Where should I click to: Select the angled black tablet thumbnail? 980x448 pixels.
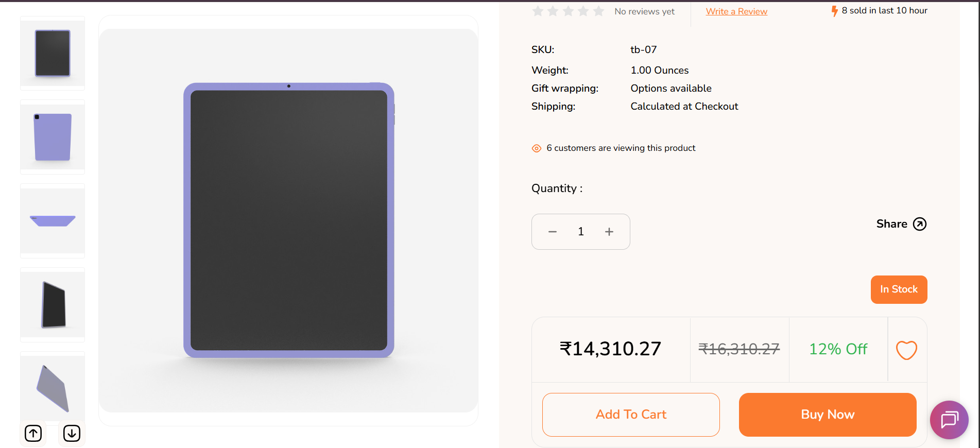pyautogui.click(x=53, y=305)
